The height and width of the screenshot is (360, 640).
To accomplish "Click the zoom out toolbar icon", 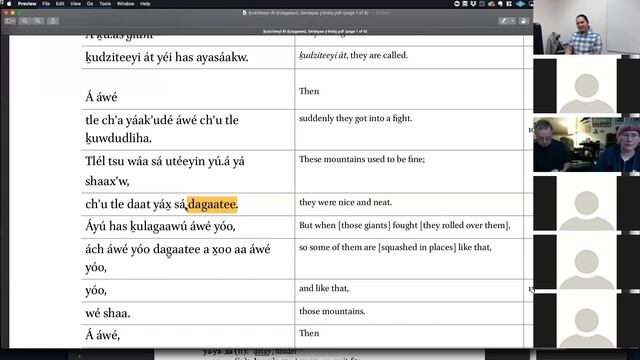I will point(25,21).
